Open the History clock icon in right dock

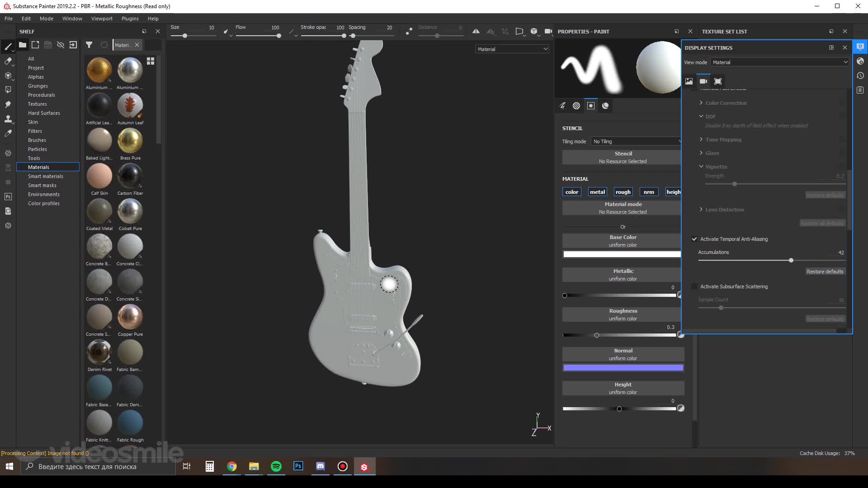[x=860, y=75]
